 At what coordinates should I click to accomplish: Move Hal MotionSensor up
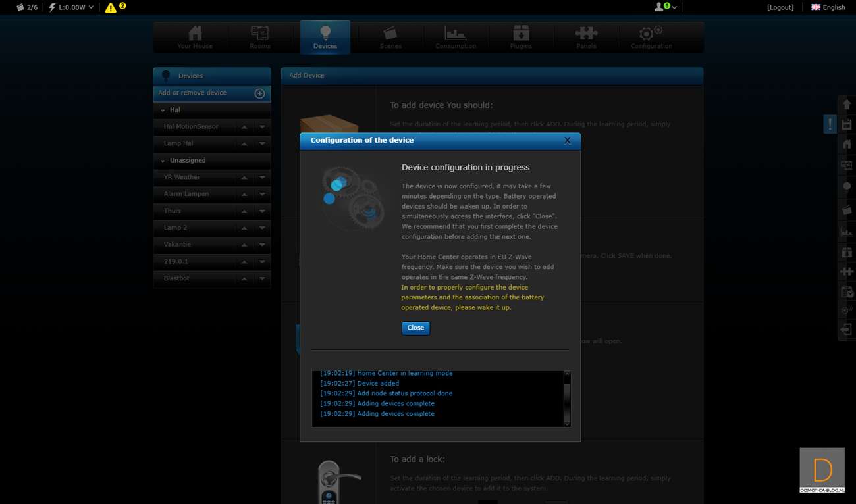pyautogui.click(x=244, y=127)
